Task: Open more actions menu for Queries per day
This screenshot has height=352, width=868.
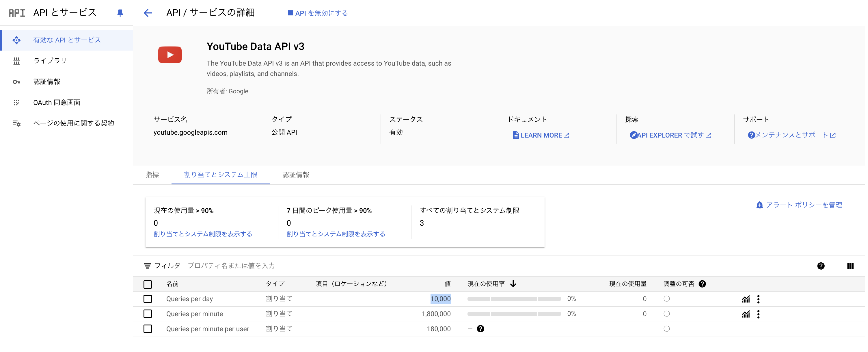Action: [758, 299]
